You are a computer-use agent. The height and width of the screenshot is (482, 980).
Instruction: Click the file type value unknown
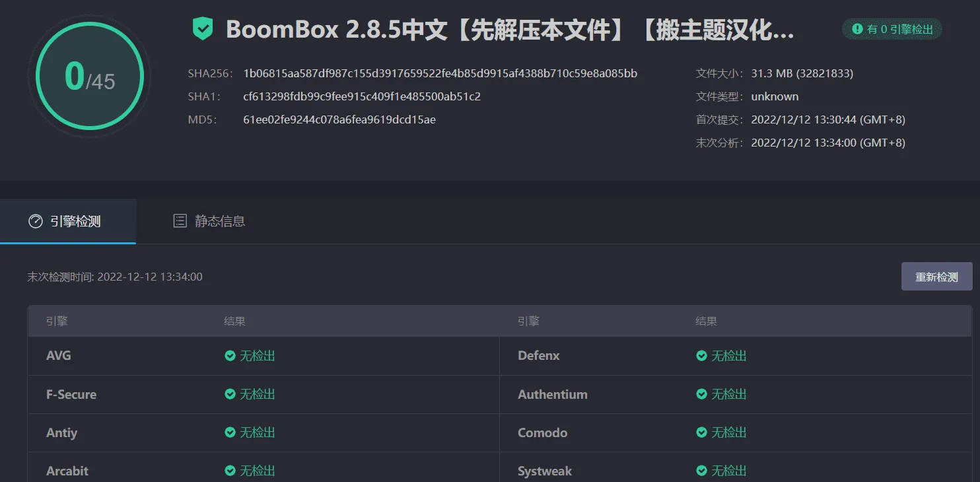[775, 96]
